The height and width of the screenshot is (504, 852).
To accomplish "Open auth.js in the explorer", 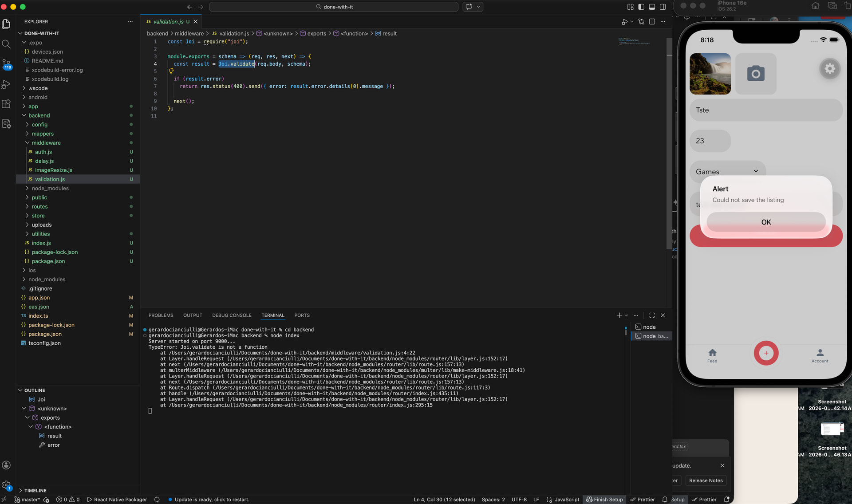I will click(43, 152).
